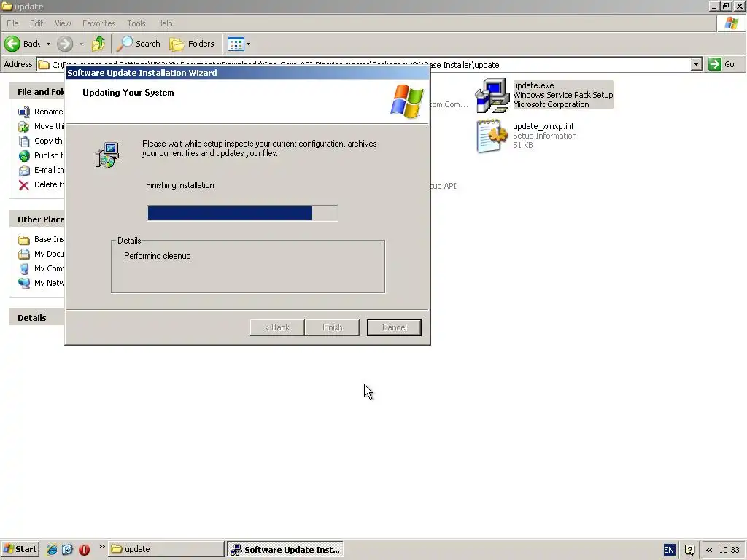
Task: Open the Forward history dropdown arrow
Action: tap(82, 44)
